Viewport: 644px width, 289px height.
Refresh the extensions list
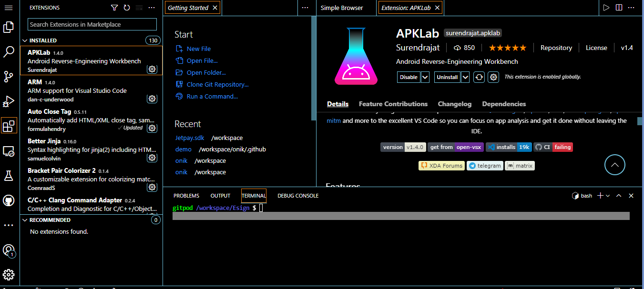[x=127, y=8]
